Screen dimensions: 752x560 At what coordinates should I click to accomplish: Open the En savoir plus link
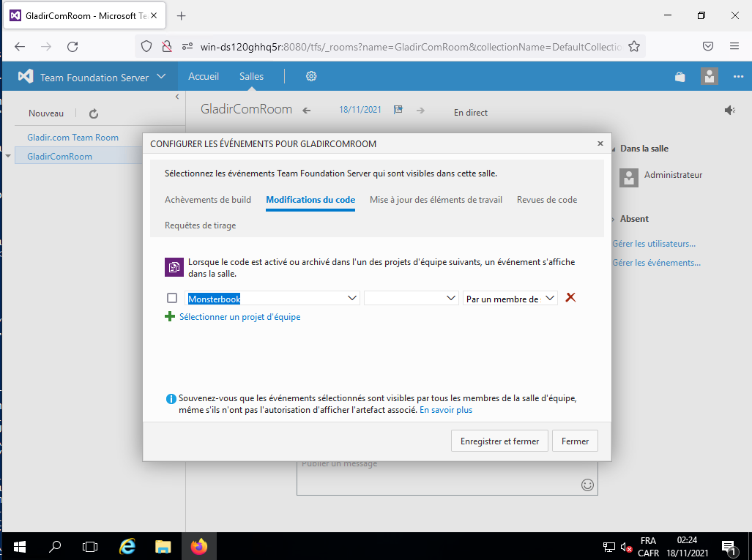[x=446, y=410]
